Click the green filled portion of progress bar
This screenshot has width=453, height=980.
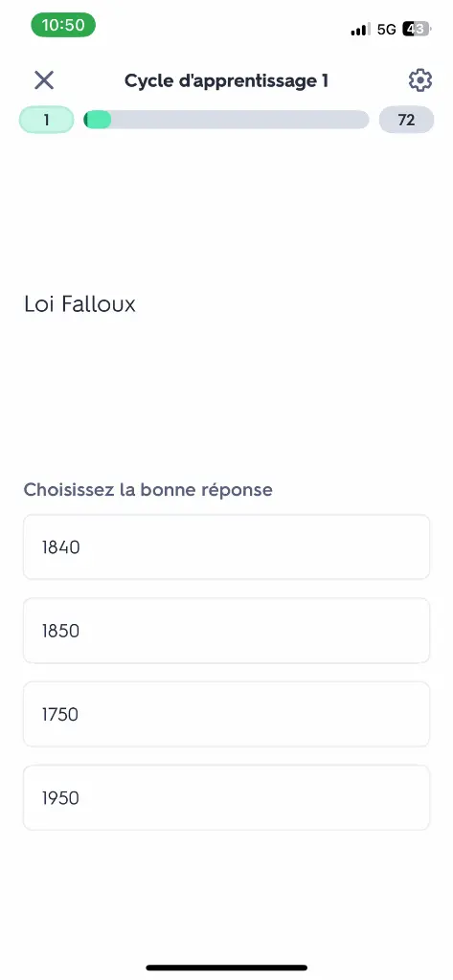tap(97, 120)
